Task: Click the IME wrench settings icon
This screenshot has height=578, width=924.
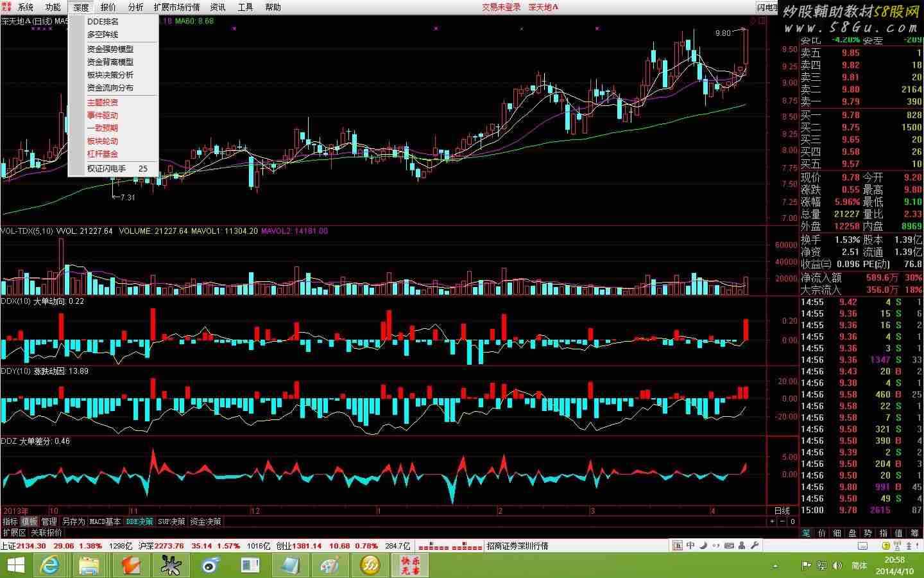Action: pos(754,545)
